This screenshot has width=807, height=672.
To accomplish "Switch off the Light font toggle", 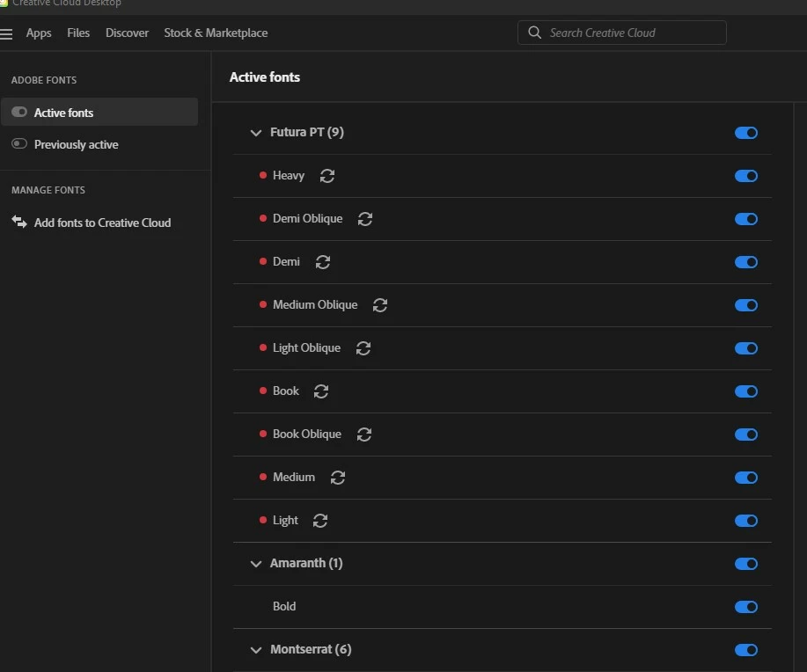I will click(x=745, y=521).
